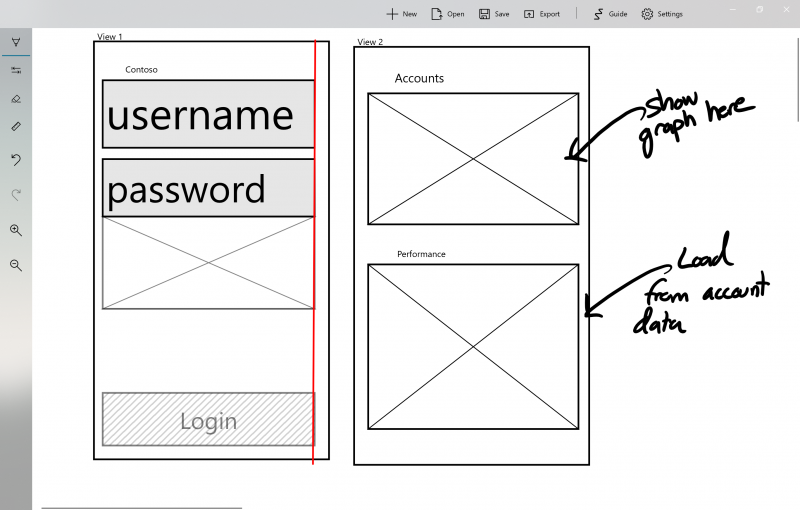
Task: Export the sketch
Action: coord(542,14)
